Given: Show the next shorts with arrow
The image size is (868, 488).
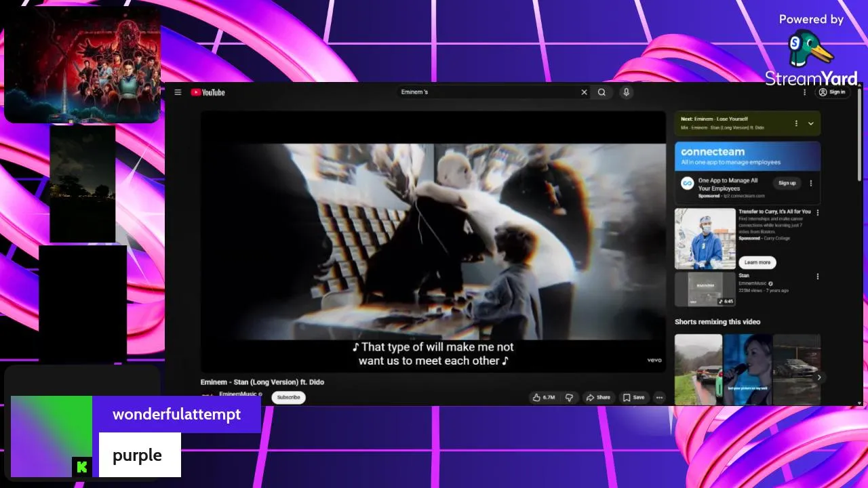Looking at the screenshot, I should 819,378.
